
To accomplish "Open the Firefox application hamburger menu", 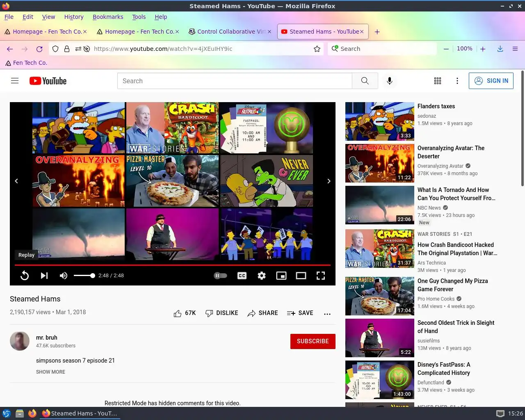I will coord(515,49).
